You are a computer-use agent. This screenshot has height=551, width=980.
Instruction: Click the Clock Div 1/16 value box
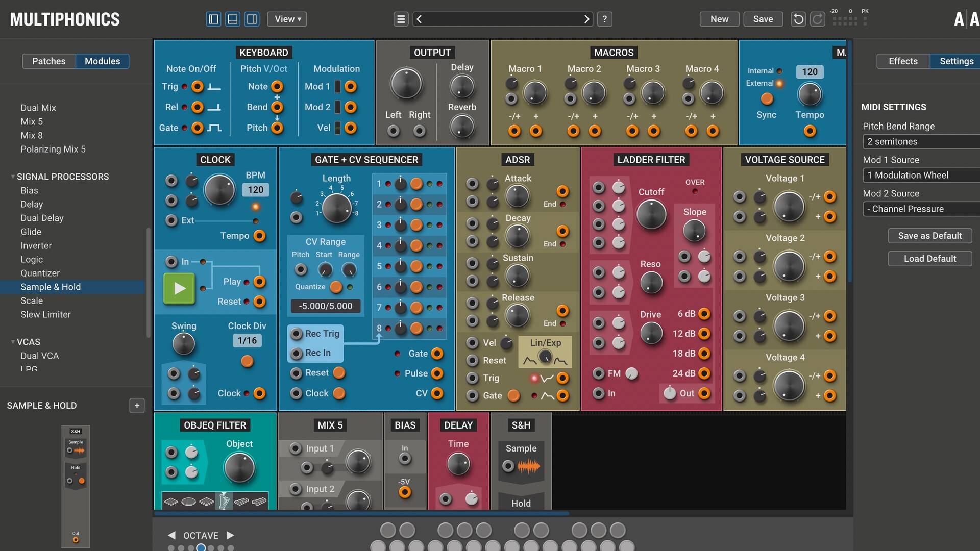[247, 341]
